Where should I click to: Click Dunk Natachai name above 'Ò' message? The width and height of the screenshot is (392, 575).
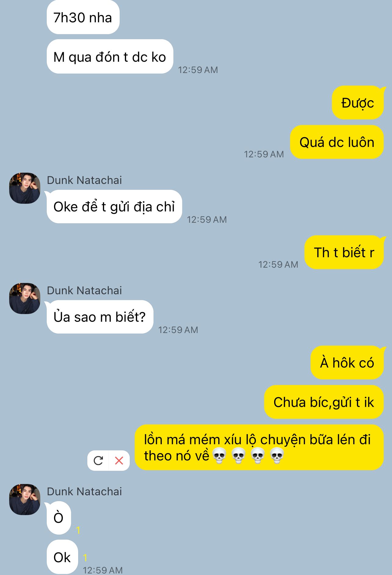coord(84,491)
